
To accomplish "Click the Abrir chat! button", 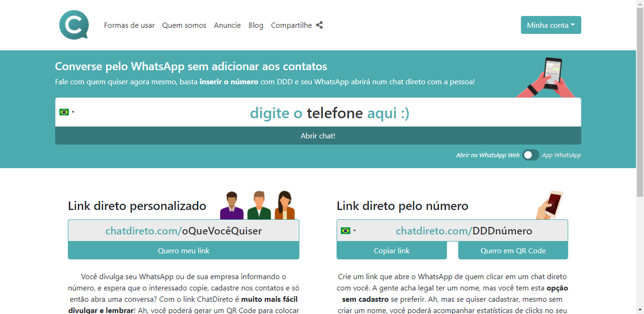I will pos(318,136).
